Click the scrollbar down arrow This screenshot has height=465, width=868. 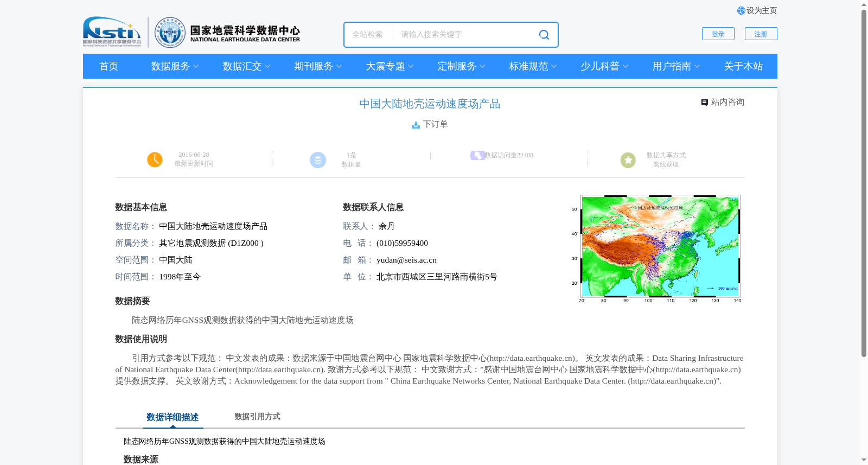pos(864,461)
